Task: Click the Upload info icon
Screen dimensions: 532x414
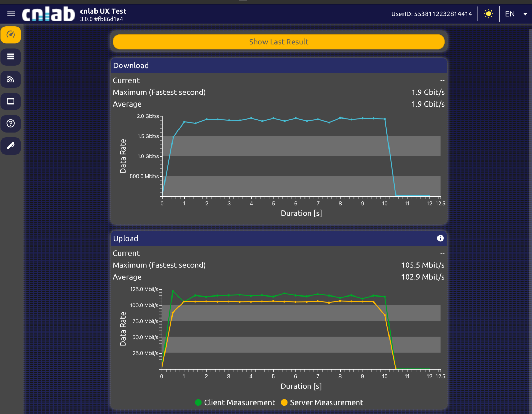Action: click(440, 238)
